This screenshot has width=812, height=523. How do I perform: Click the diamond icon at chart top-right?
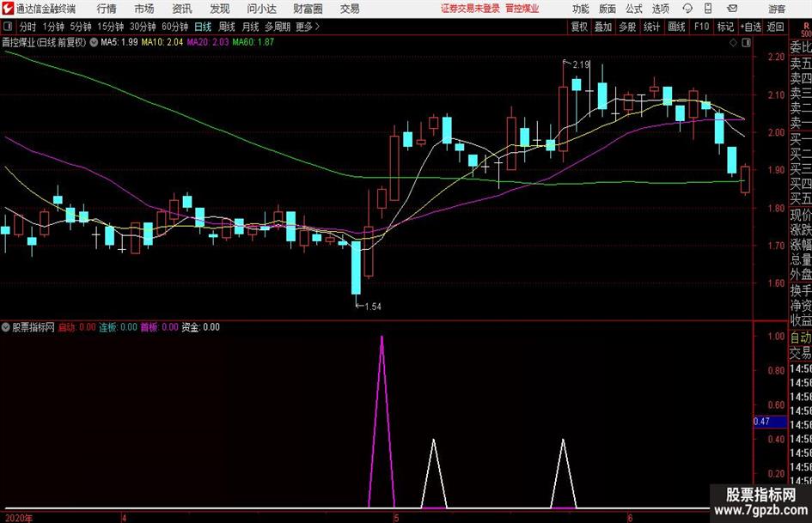[x=733, y=43]
